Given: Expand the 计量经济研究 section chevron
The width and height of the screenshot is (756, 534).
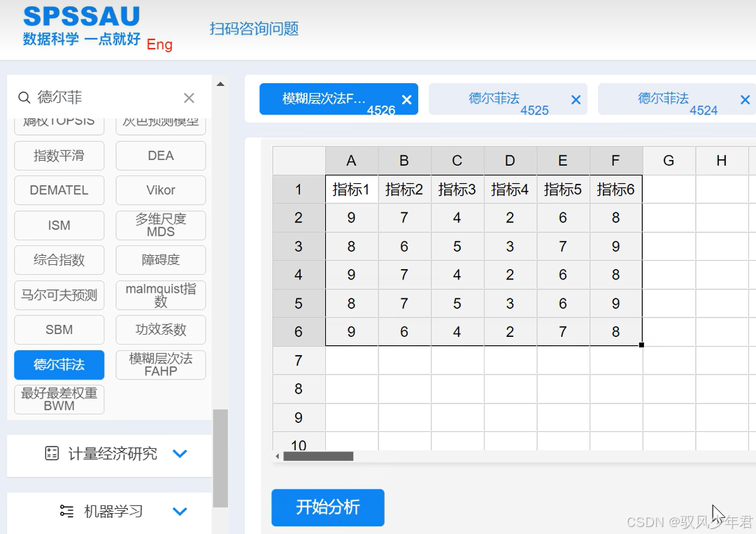Looking at the screenshot, I should click(x=180, y=454).
